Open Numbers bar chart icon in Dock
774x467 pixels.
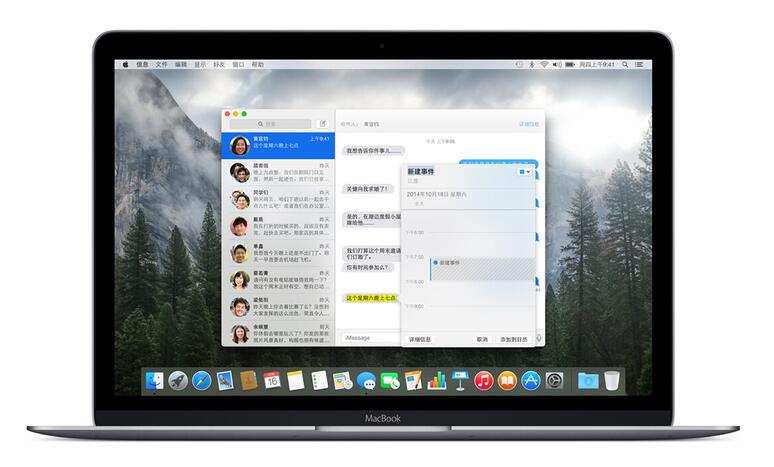pos(437,381)
